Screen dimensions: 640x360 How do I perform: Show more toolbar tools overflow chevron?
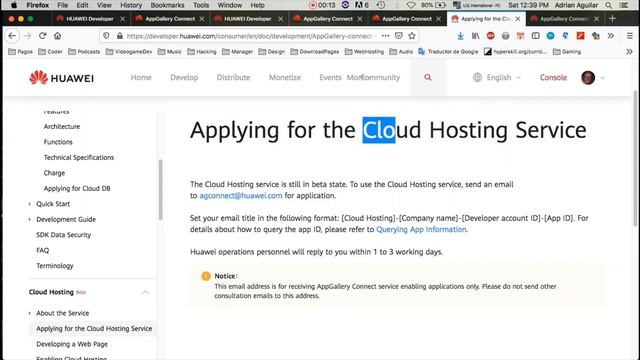[x=611, y=36]
